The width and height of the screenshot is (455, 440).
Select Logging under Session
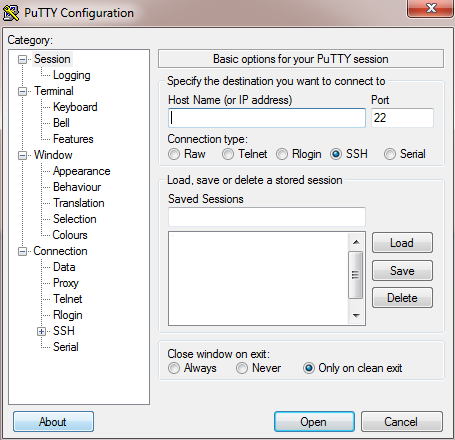[72, 75]
